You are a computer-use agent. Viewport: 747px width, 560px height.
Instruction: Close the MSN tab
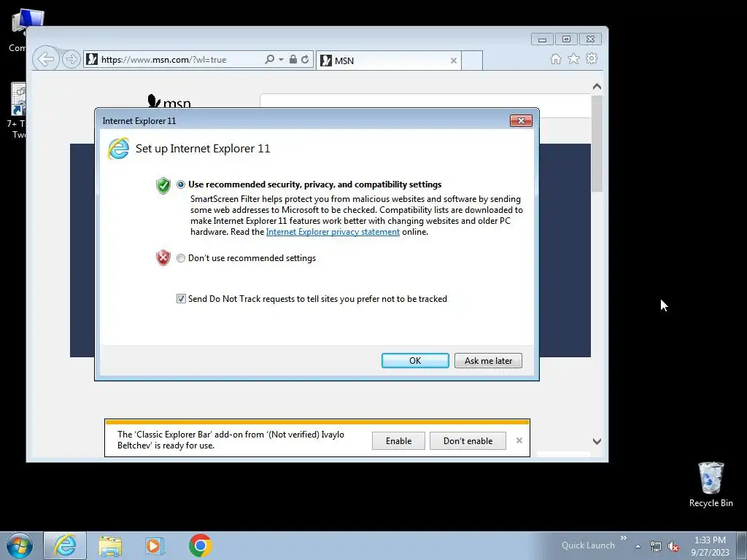click(454, 61)
